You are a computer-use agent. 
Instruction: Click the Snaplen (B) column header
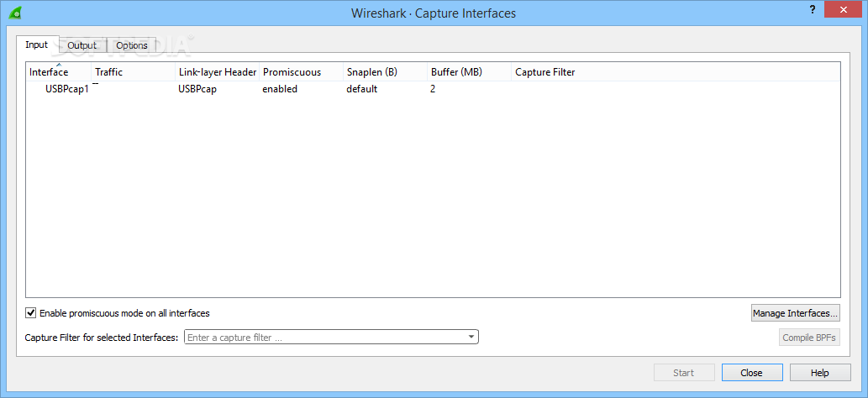[386, 72]
